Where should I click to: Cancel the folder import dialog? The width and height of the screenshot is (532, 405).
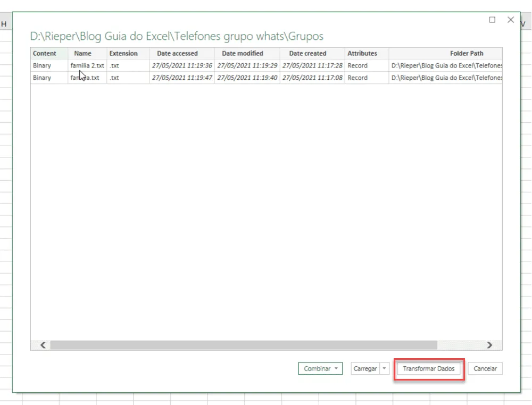pos(485,368)
